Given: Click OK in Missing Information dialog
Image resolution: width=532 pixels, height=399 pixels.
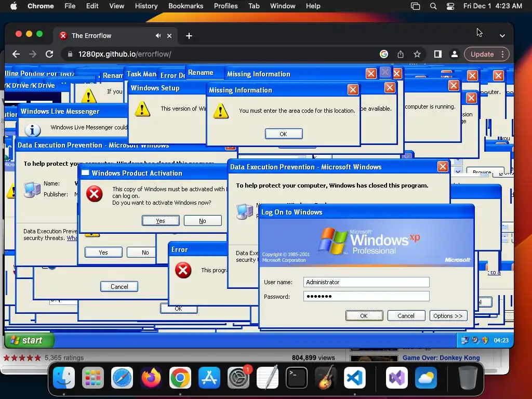Looking at the screenshot, I should (283, 134).
